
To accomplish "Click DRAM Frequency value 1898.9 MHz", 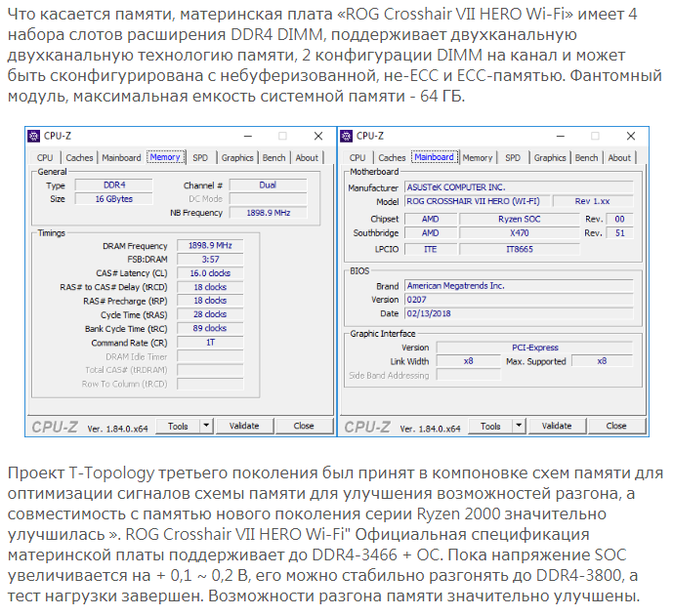I will coord(210,245).
